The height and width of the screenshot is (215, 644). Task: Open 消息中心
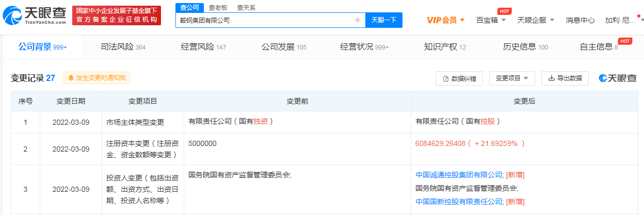pyautogui.click(x=580, y=20)
